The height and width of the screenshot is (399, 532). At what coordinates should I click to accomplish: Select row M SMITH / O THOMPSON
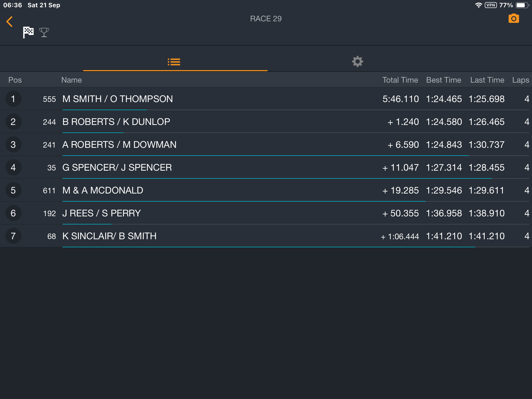click(266, 99)
